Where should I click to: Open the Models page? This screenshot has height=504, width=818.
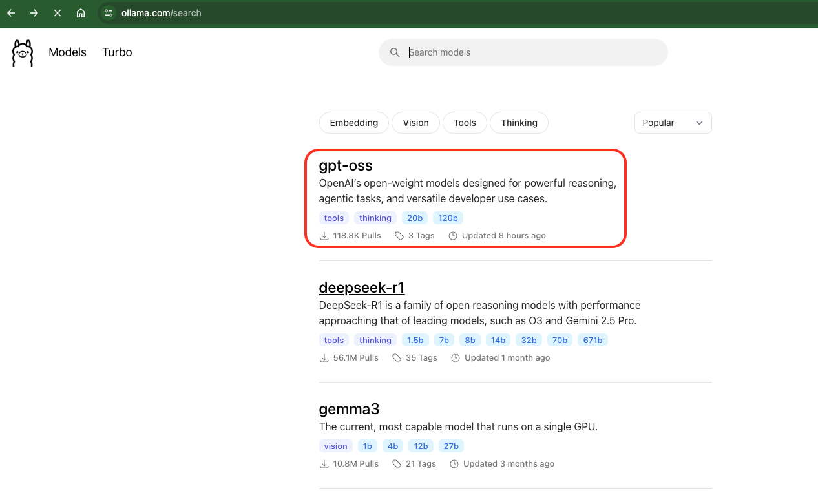[x=67, y=52]
